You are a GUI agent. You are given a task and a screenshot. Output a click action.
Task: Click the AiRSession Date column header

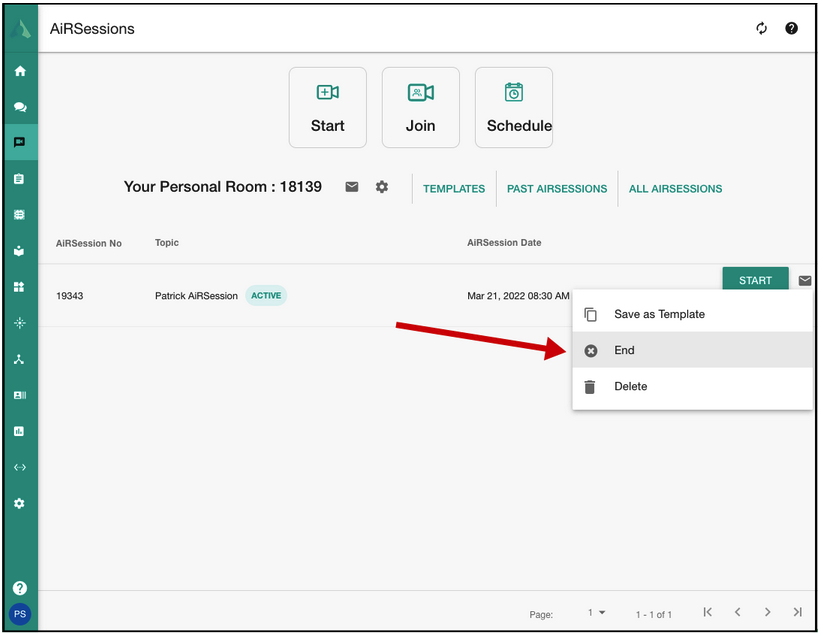(x=504, y=242)
